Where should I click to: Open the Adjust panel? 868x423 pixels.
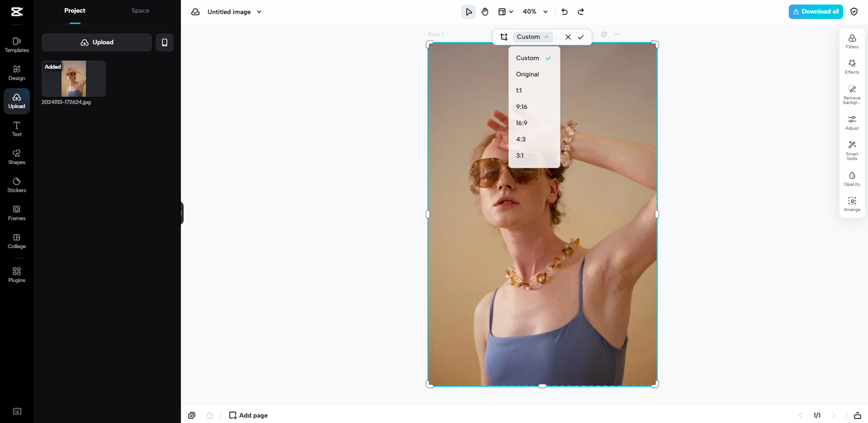coord(852,122)
